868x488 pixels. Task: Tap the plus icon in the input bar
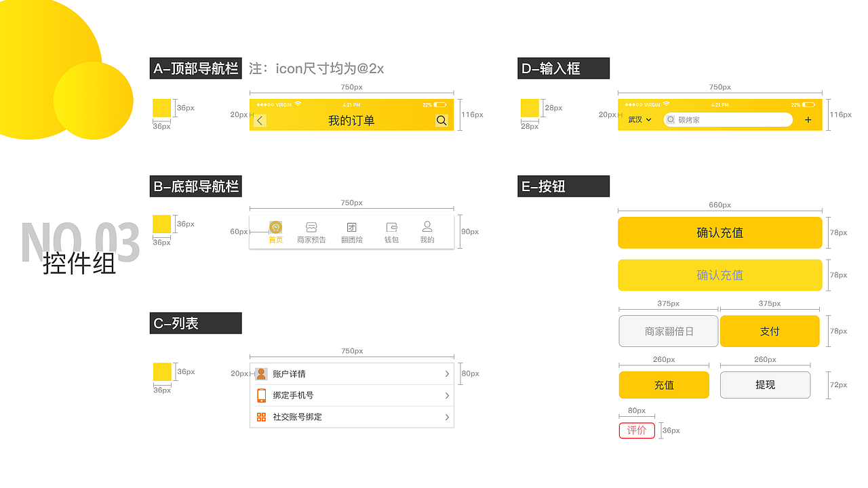tap(808, 119)
